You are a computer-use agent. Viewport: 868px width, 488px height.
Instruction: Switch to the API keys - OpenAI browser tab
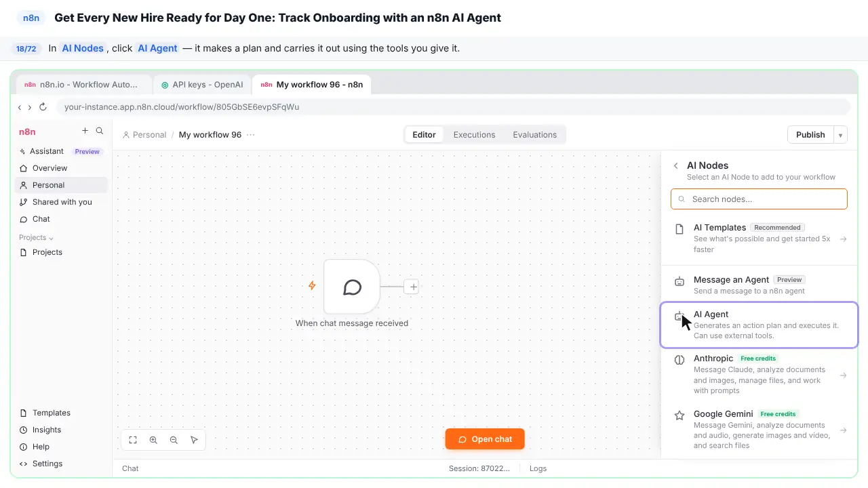coord(201,85)
